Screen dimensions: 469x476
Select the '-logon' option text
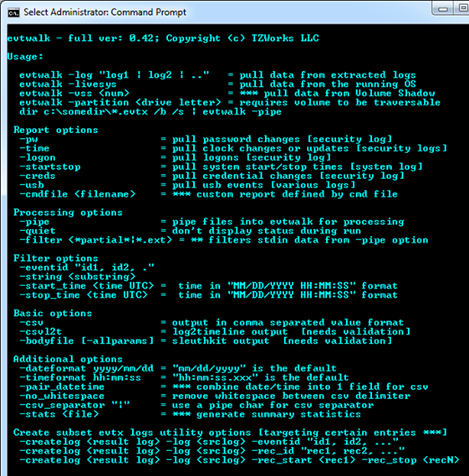pyautogui.click(x=38, y=157)
